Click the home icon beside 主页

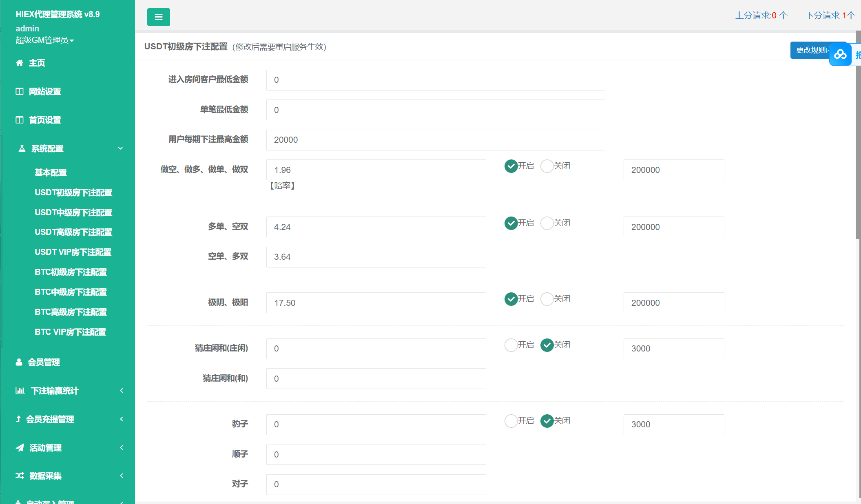[19, 63]
